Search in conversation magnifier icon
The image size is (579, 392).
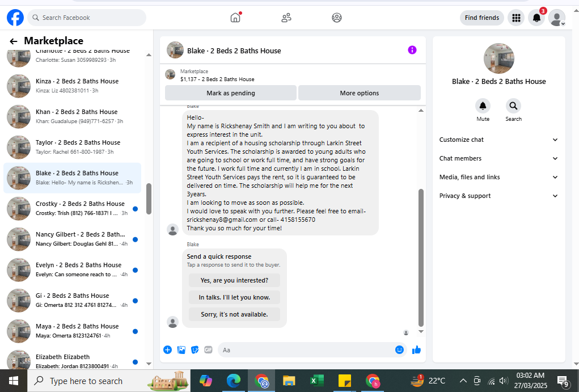[x=513, y=106]
